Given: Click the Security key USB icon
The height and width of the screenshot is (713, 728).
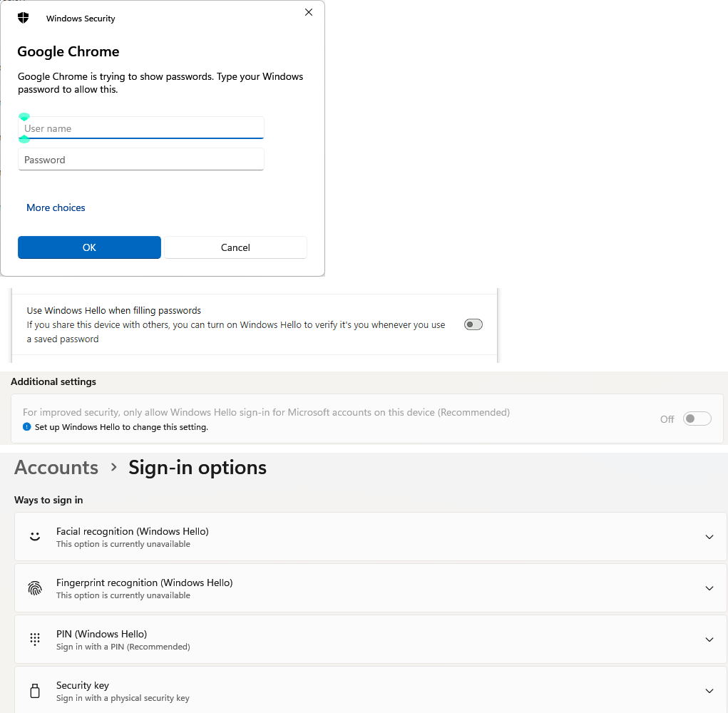Looking at the screenshot, I should tap(35, 691).
